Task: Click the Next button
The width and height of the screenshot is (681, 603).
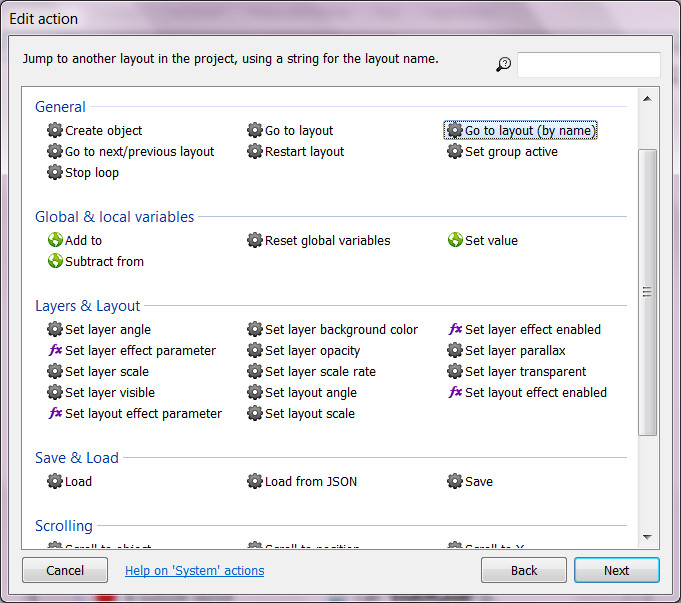Action: (616, 570)
